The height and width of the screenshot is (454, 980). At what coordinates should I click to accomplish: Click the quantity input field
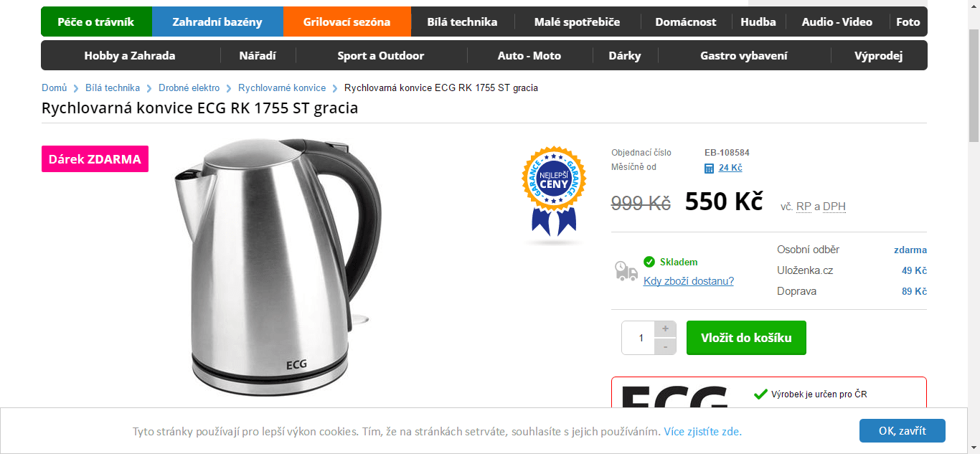click(x=639, y=338)
